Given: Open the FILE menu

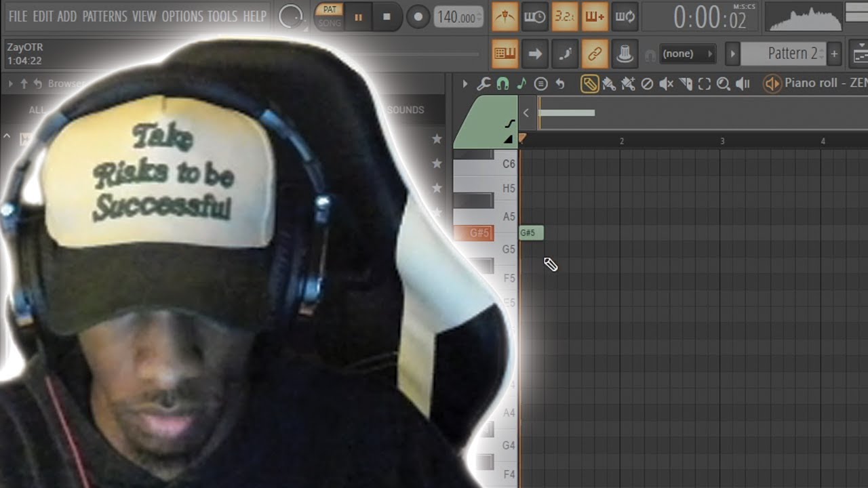Looking at the screenshot, I should (x=18, y=16).
